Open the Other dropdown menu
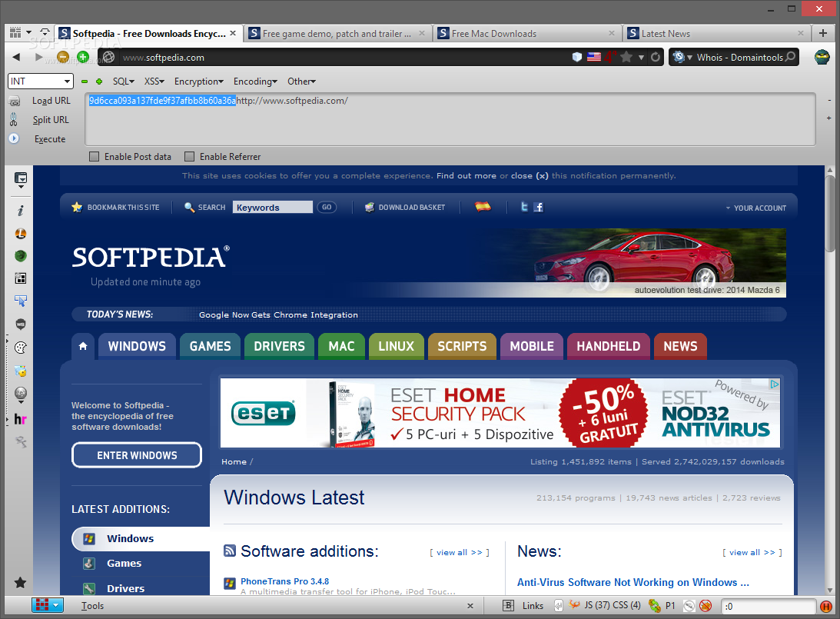 301,82
